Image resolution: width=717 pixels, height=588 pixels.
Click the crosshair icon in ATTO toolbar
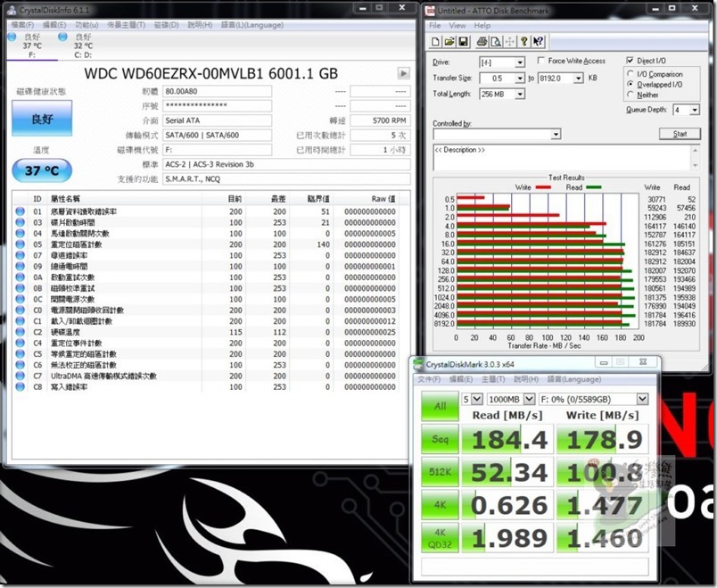coord(509,42)
